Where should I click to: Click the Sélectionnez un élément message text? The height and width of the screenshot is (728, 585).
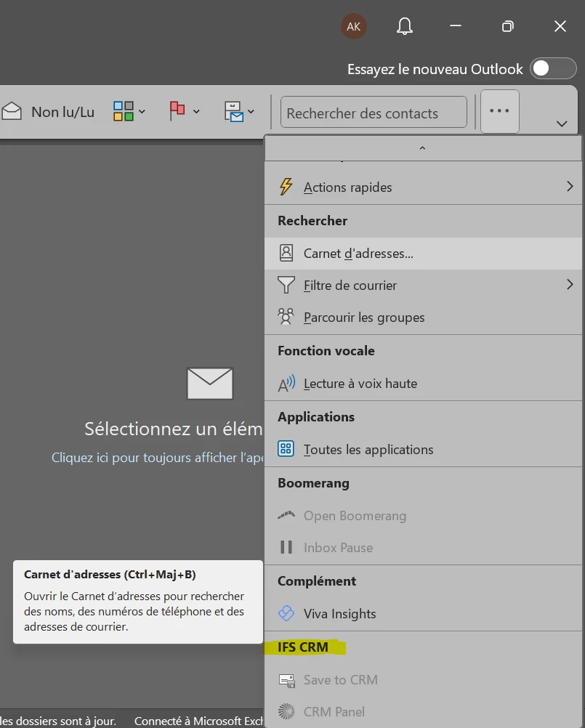(x=174, y=429)
